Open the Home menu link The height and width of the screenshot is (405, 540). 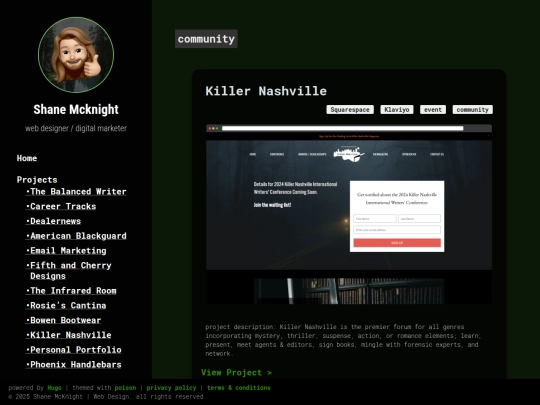27,158
